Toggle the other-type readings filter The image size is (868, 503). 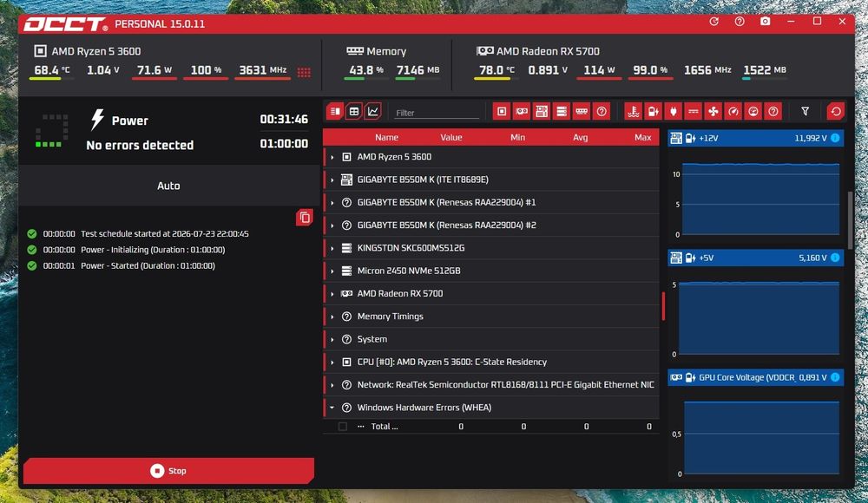click(x=773, y=112)
